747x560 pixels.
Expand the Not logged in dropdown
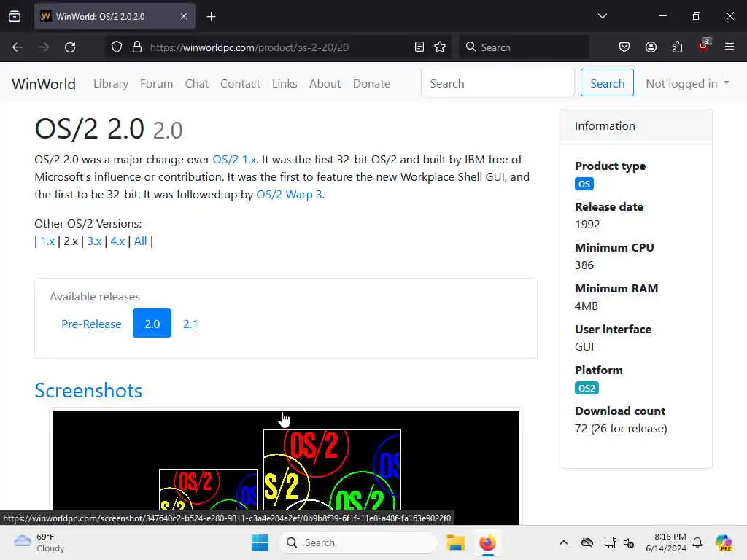pyautogui.click(x=687, y=83)
